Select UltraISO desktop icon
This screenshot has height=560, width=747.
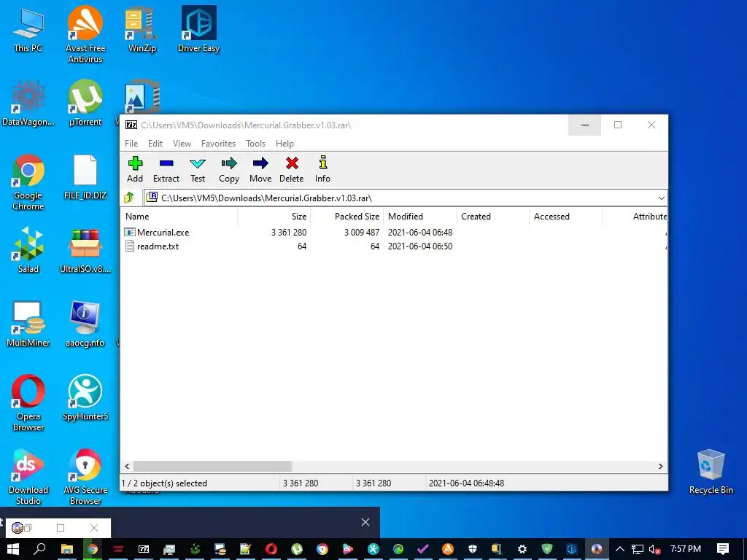[x=85, y=251]
